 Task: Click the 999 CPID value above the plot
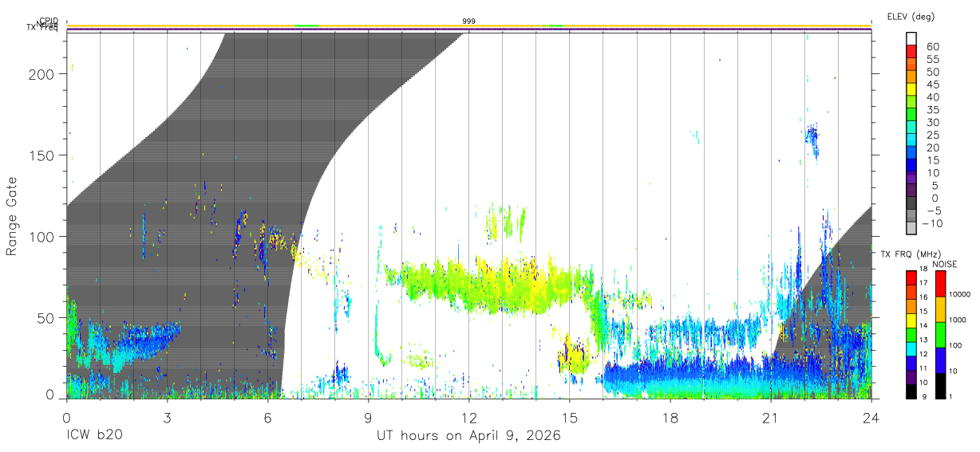click(x=469, y=21)
